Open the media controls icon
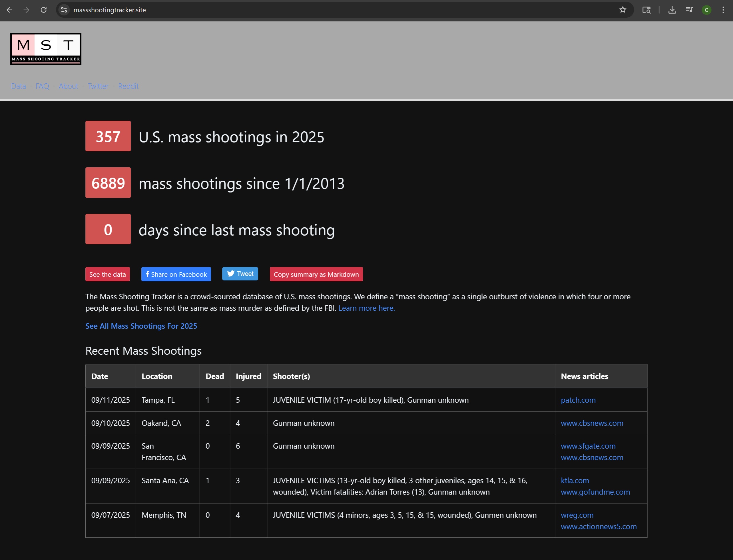The width and height of the screenshot is (733, 560). (689, 10)
